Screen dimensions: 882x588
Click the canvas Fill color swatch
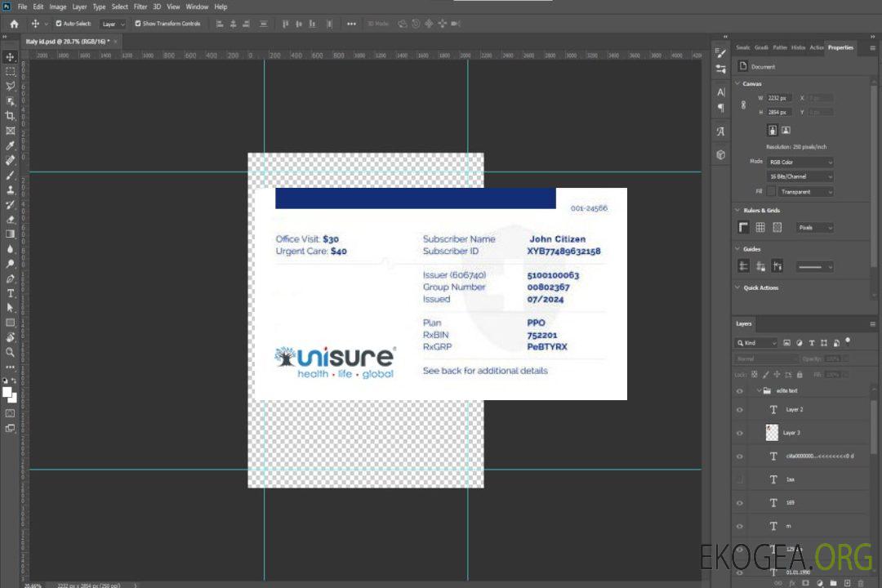(x=771, y=191)
